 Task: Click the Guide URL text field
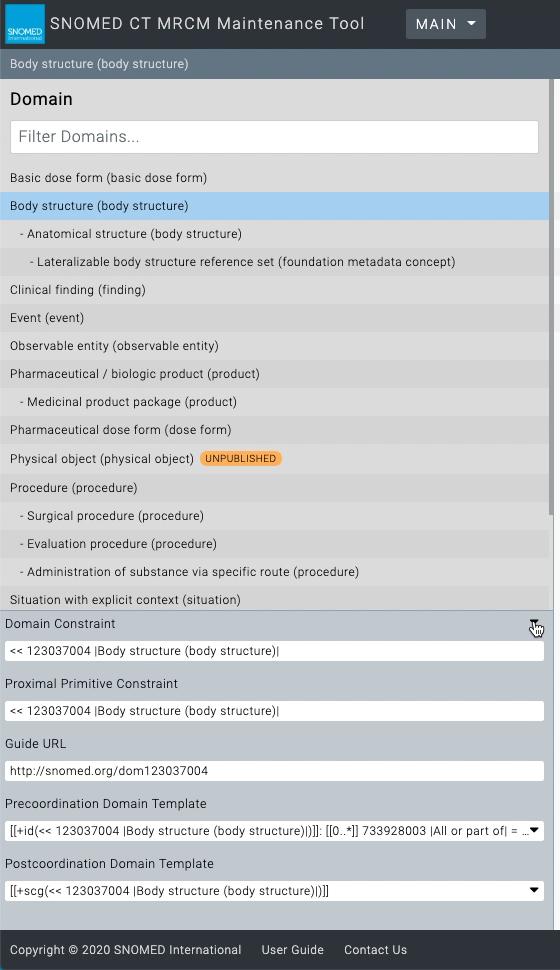pyautogui.click(x=274, y=771)
